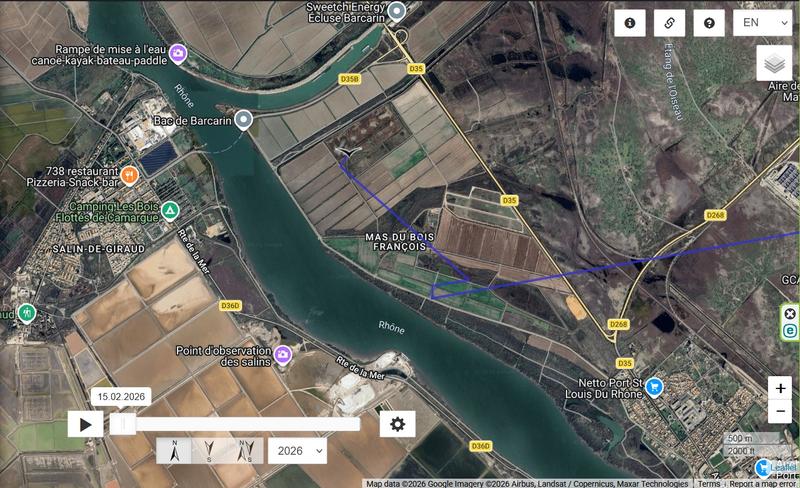
Task: Start playback of the bird track
Action: (x=86, y=424)
